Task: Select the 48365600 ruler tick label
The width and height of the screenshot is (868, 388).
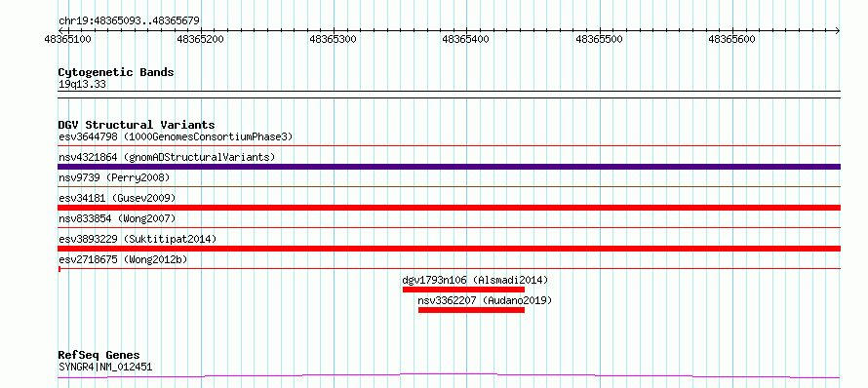Action: coord(732,39)
